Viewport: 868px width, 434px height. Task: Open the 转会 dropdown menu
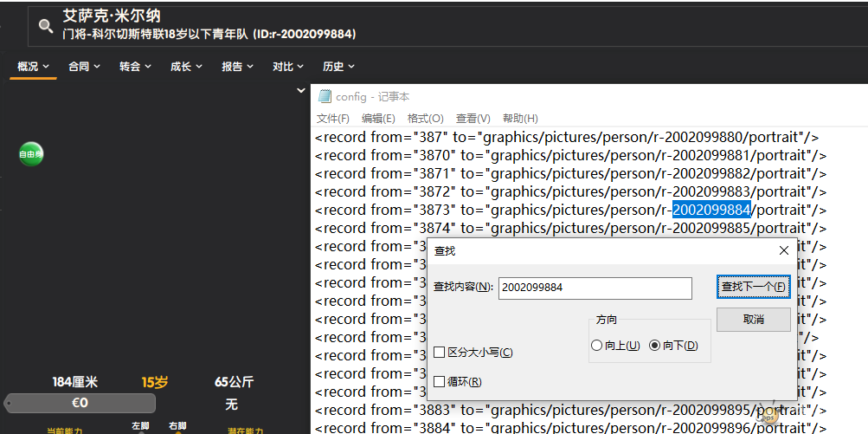click(x=135, y=67)
